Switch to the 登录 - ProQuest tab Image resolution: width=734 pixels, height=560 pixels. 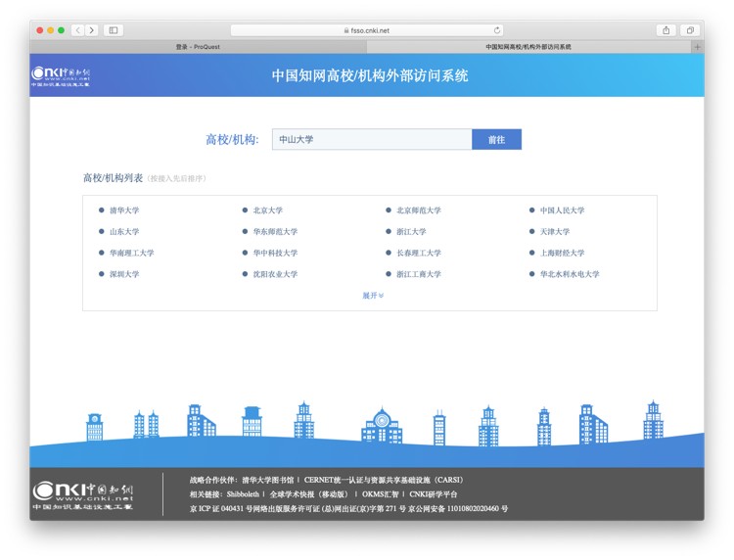tap(198, 47)
